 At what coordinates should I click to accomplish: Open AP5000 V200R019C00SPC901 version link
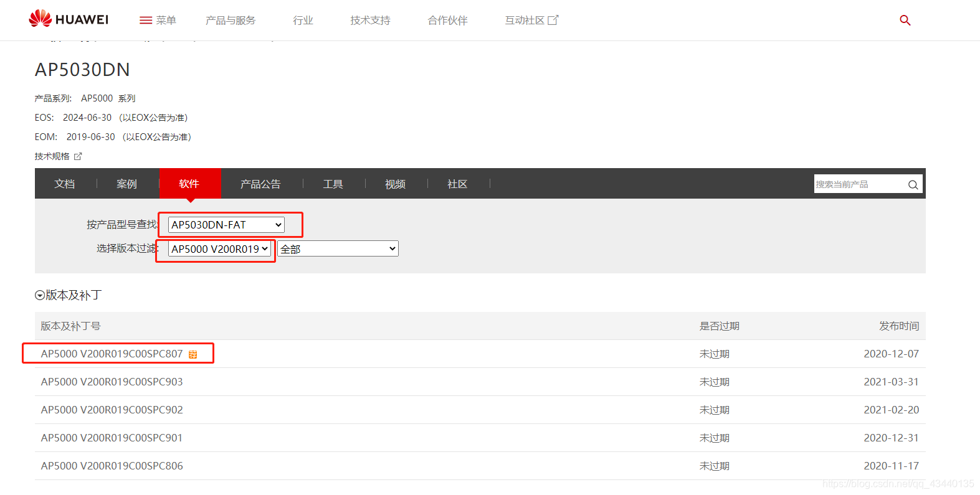[x=112, y=438]
